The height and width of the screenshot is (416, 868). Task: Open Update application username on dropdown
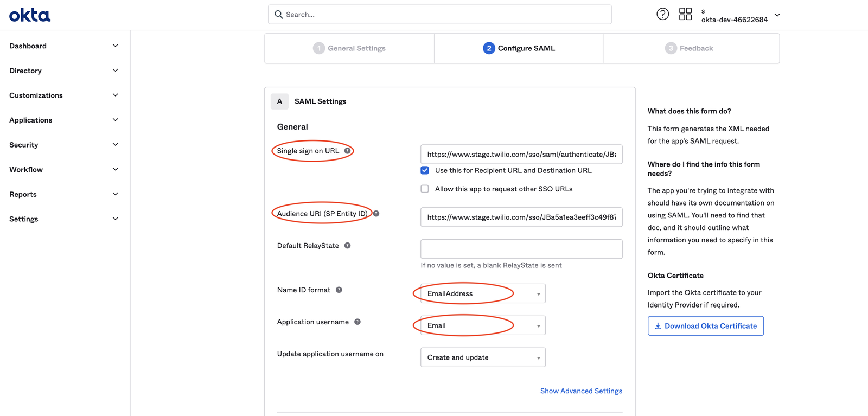tap(483, 357)
